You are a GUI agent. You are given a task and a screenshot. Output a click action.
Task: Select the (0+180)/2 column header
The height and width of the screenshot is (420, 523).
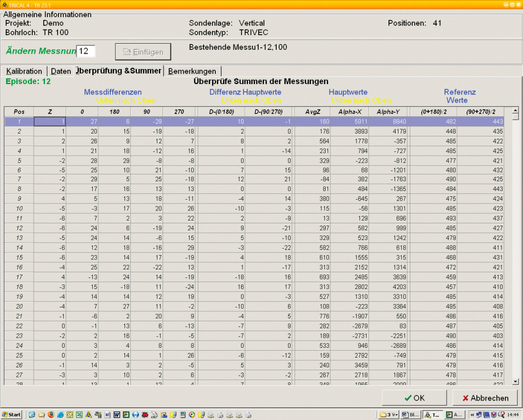coord(434,112)
